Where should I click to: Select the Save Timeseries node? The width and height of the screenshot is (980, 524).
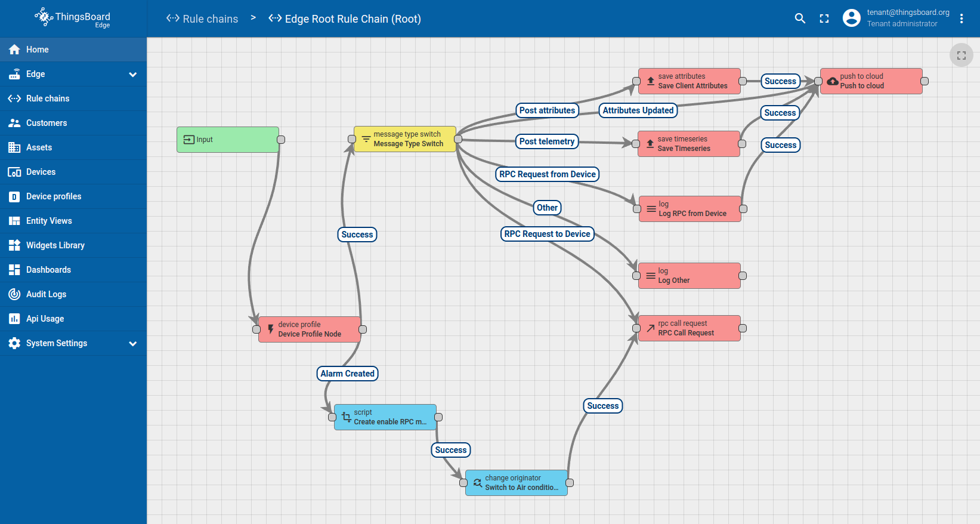[688, 144]
